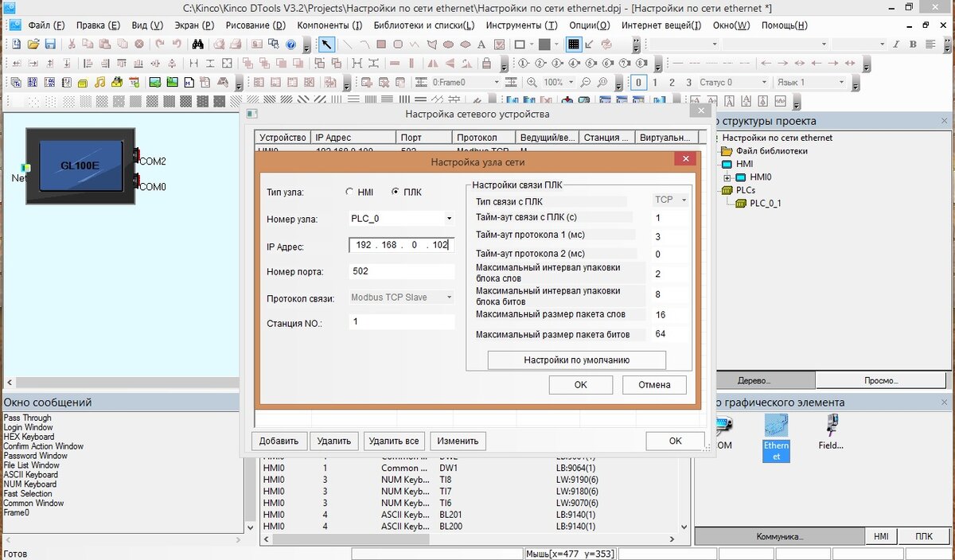The width and height of the screenshot is (955, 560).
Task: Click Отмена in node settings dialog
Action: click(654, 385)
